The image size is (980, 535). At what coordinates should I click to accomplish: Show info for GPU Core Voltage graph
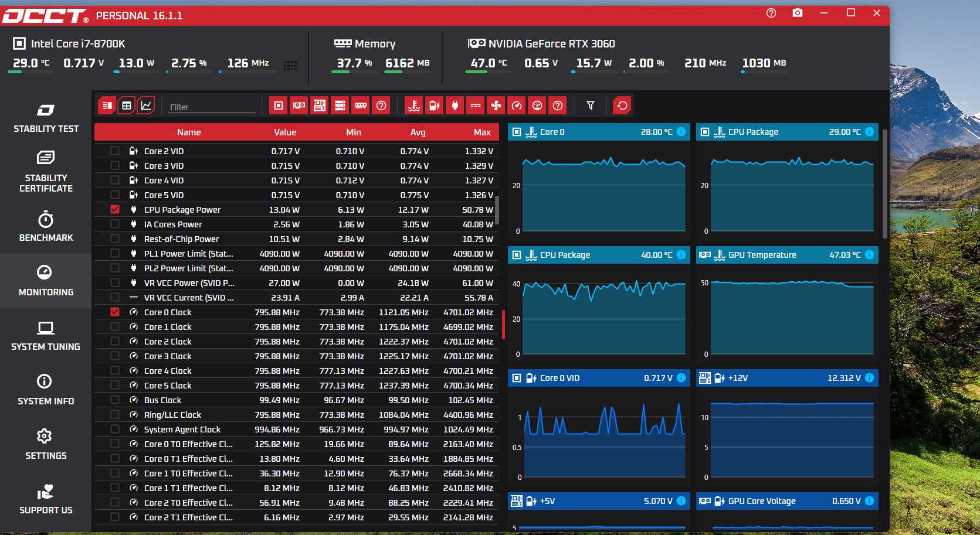(870, 501)
